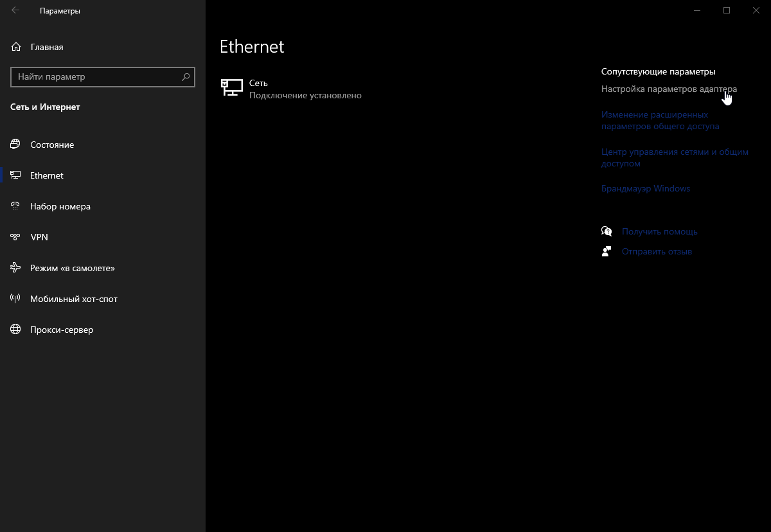The image size is (771, 532).
Task: Click the back arrow icon
Action: [15, 10]
